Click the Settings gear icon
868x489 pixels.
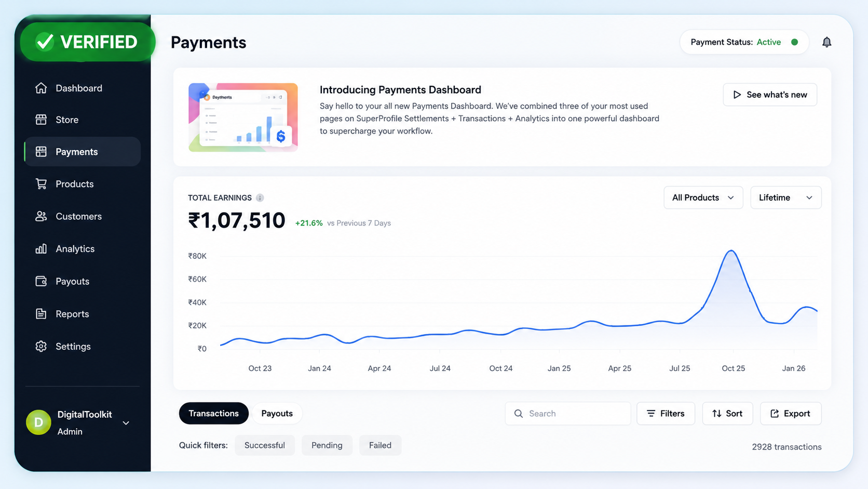(41, 346)
